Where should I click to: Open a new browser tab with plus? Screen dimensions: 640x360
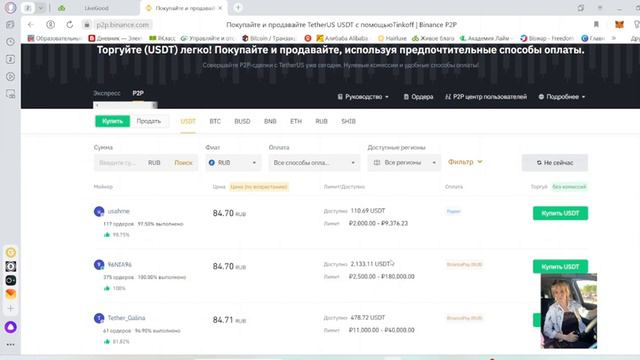238,7
